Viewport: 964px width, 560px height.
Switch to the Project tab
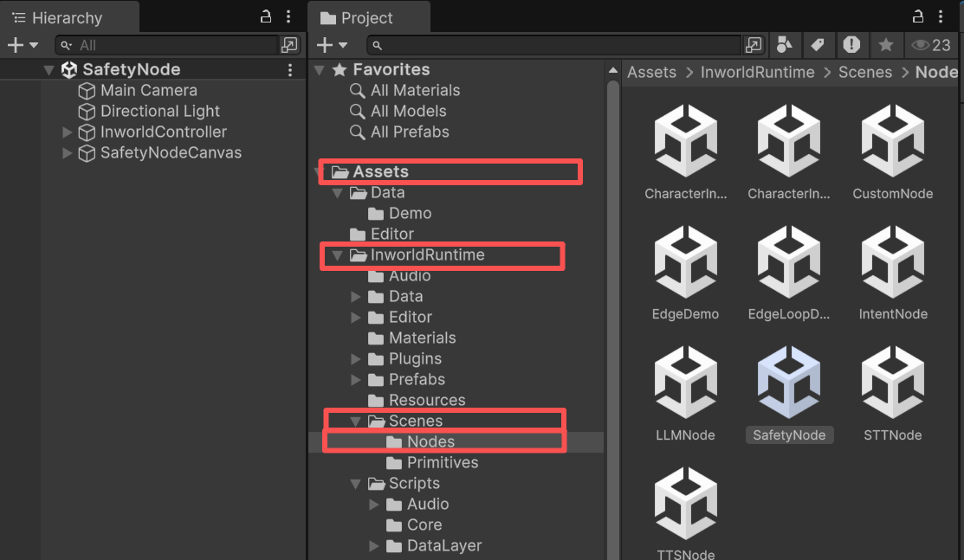(x=367, y=18)
